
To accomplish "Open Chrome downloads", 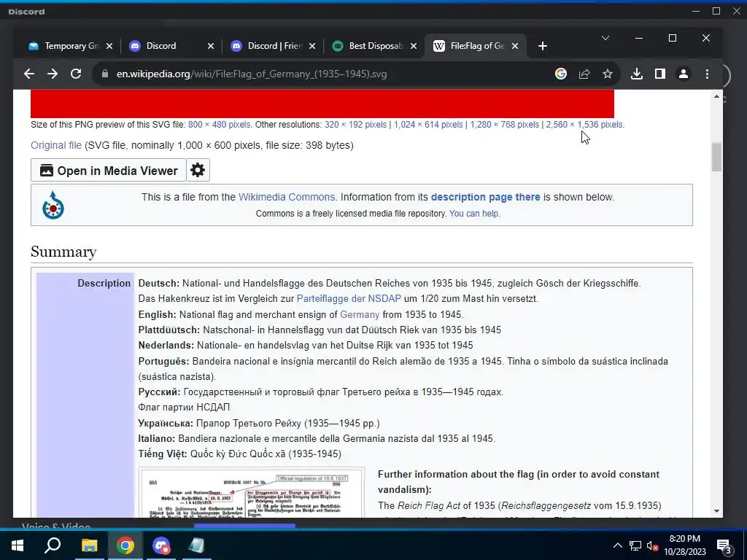I will coord(636,74).
